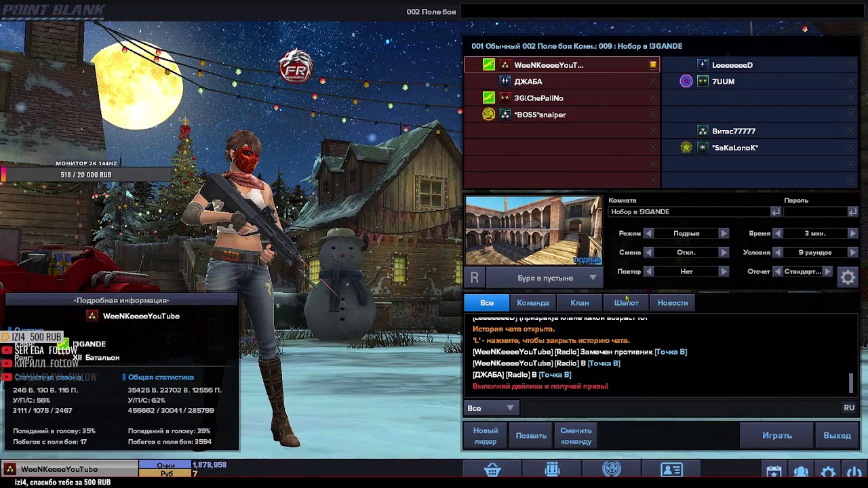
Task: Focus the chat message input field
Action: tap(680, 408)
